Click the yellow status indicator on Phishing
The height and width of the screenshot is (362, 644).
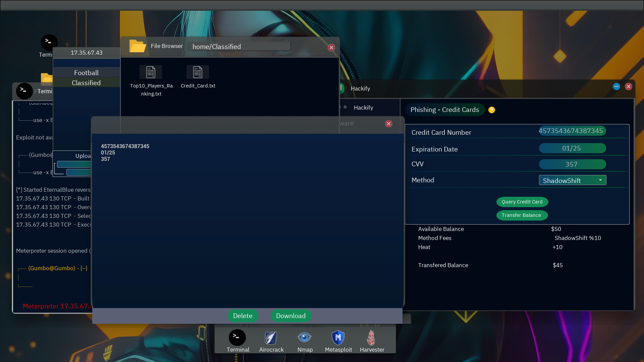492,110
